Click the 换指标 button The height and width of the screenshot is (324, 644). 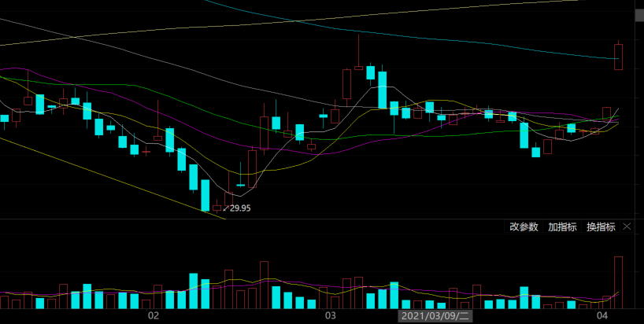tap(601, 227)
